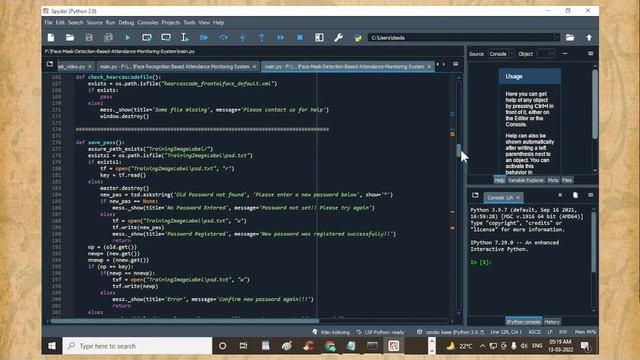The height and width of the screenshot is (360, 640).
Task: Expand working directory path dropdown
Action: tap(557, 38)
